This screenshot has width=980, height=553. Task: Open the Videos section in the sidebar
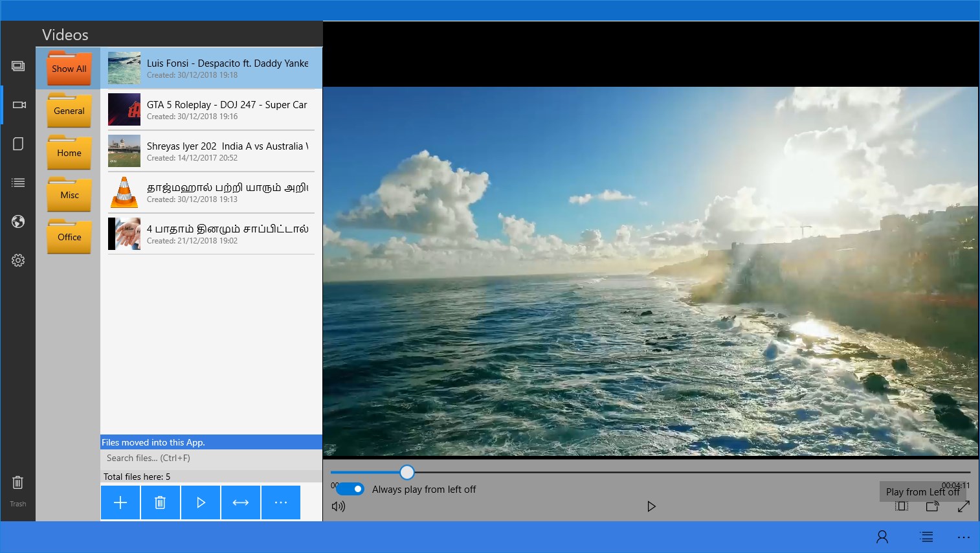tap(19, 105)
